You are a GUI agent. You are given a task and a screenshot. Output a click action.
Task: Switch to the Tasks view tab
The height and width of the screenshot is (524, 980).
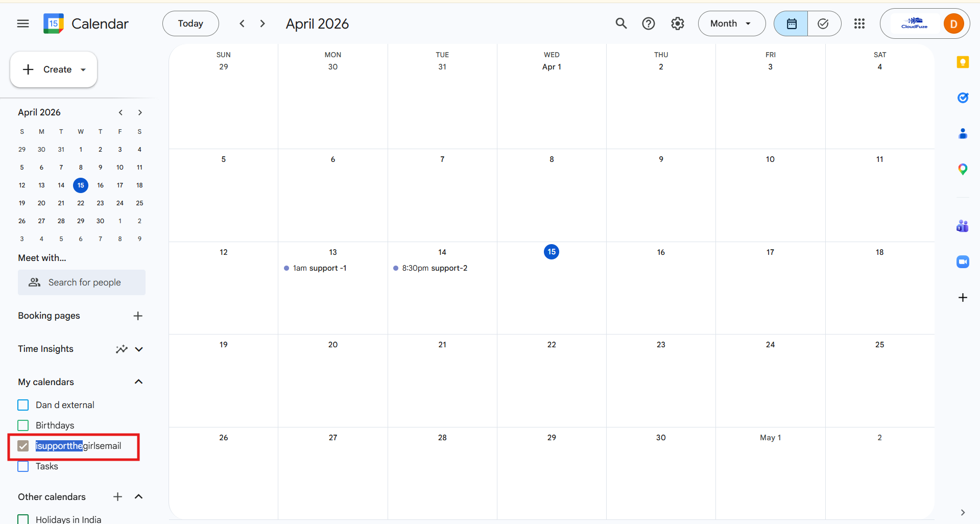(x=824, y=23)
